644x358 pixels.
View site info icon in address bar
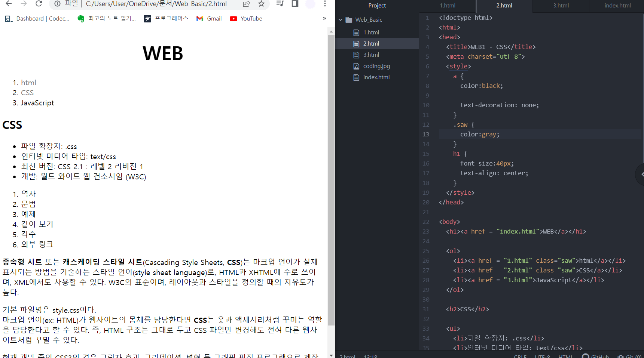pyautogui.click(x=57, y=4)
